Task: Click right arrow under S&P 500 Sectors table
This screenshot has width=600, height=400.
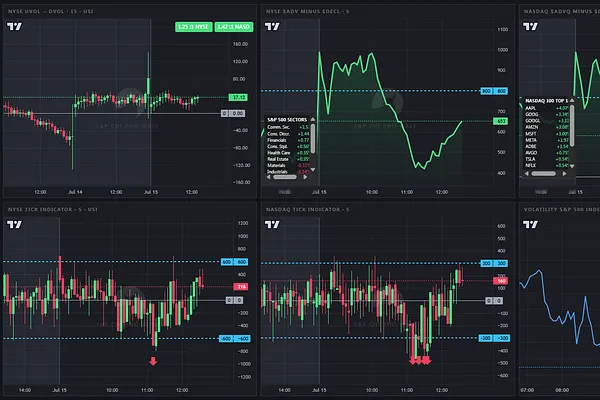Action: (305, 177)
